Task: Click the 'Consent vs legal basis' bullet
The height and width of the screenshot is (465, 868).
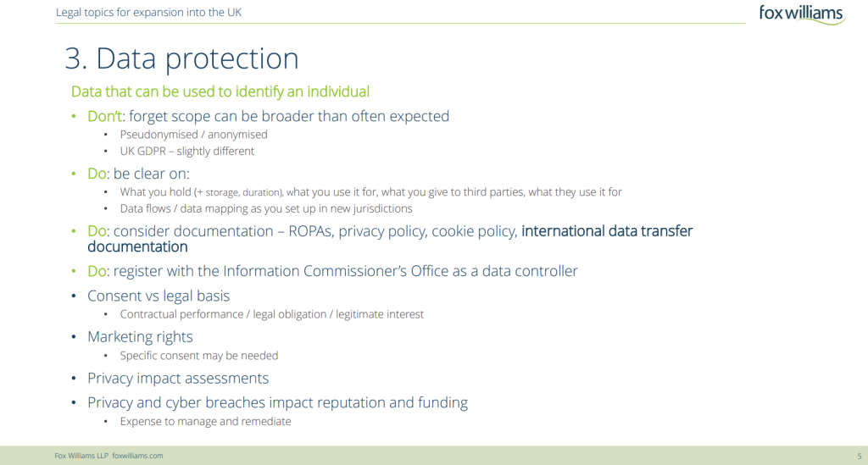Action: point(159,296)
